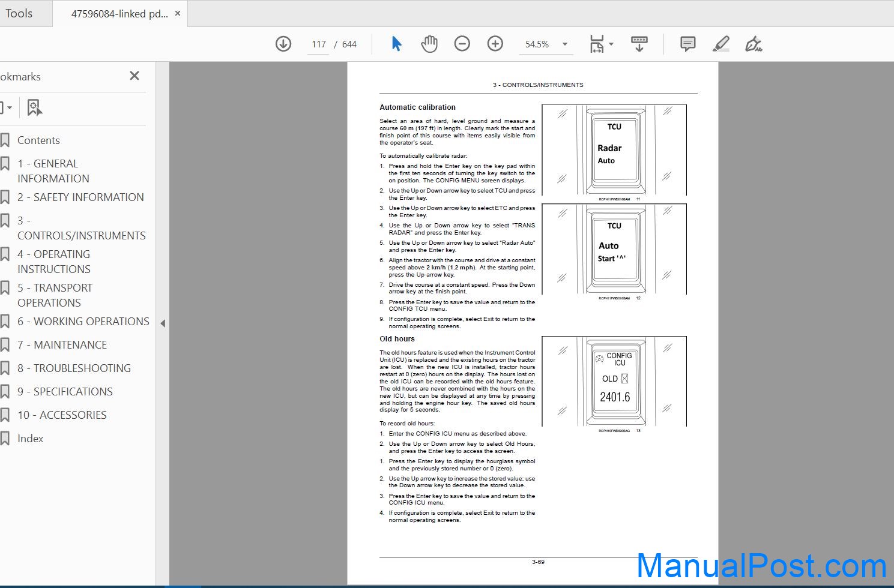Click bookmark icon beside 2 - SAFETY INFORMATION
Image resolution: width=894 pixels, height=588 pixels.
point(5,197)
